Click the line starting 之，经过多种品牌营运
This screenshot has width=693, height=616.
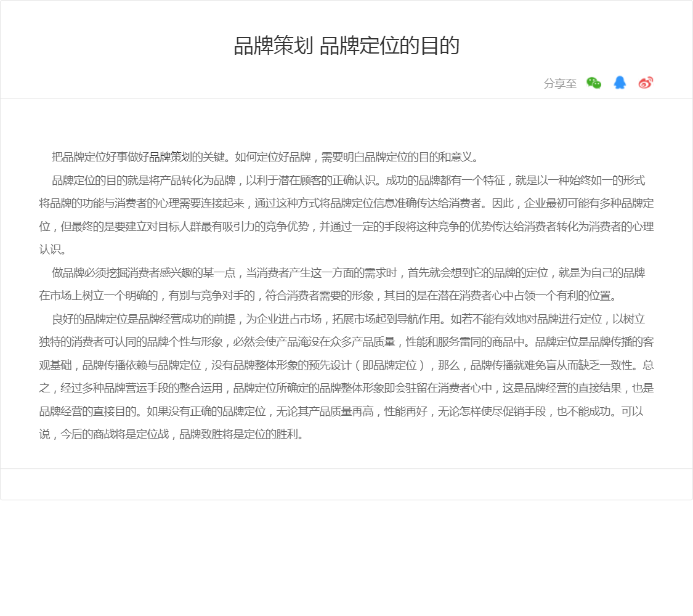pyautogui.click(x=346, y=388)
